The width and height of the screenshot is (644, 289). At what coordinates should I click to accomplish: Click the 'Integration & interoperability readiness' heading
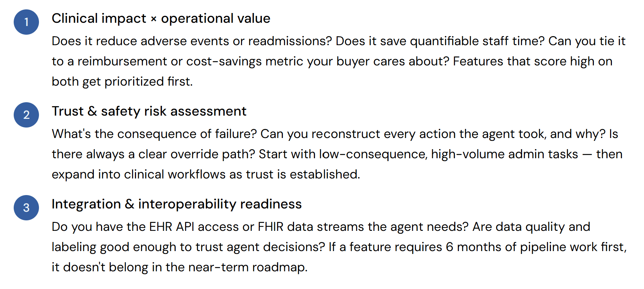pos(176,204)
